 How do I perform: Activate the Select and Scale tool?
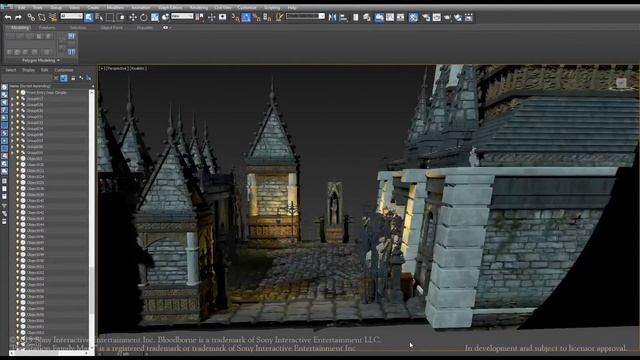click(x=154, y=17)
